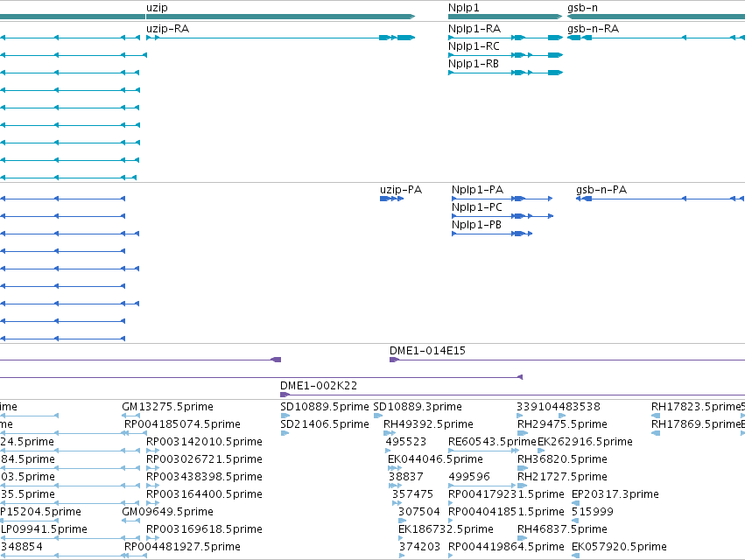Select the uzip gene bar

(280, 17)
